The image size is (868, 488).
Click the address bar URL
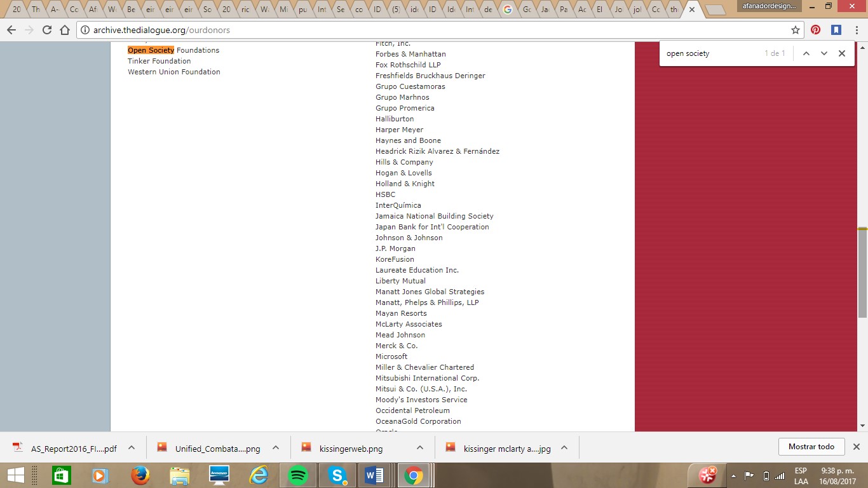point(161,30)
